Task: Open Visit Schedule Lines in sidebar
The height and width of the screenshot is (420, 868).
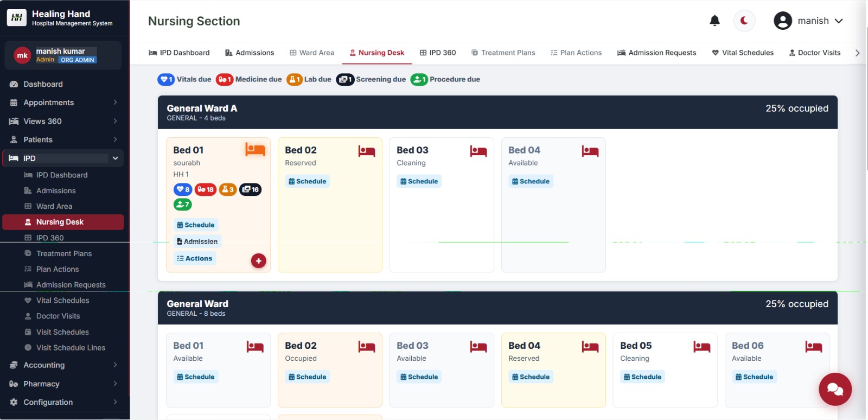Action: click(63, 348)
